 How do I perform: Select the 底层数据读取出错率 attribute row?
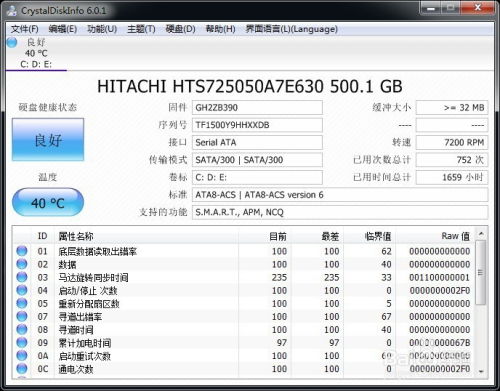(x=244, y=251)
